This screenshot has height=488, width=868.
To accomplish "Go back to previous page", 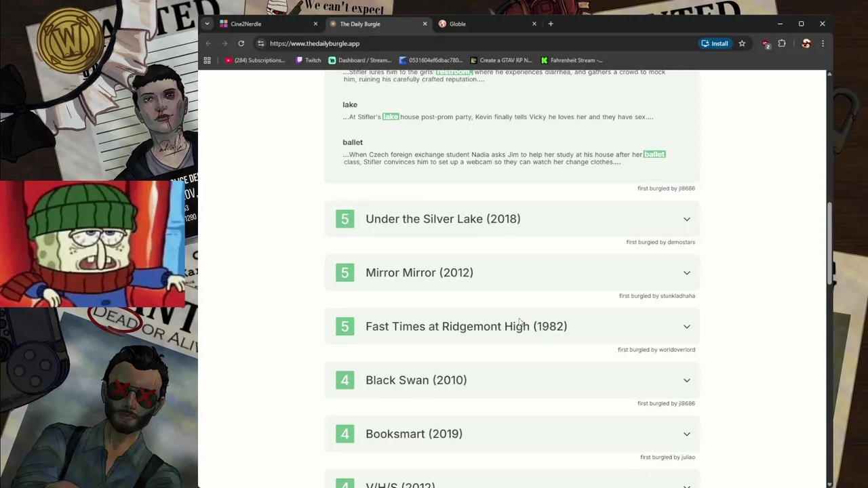I will click(x=208, y=43).
